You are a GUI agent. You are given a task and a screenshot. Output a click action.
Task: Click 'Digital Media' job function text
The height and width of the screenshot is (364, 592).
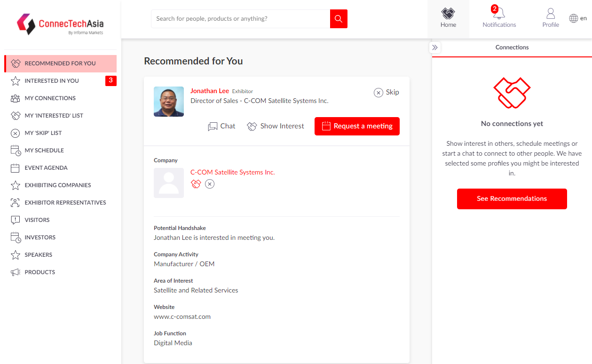(x=173, y=343)
